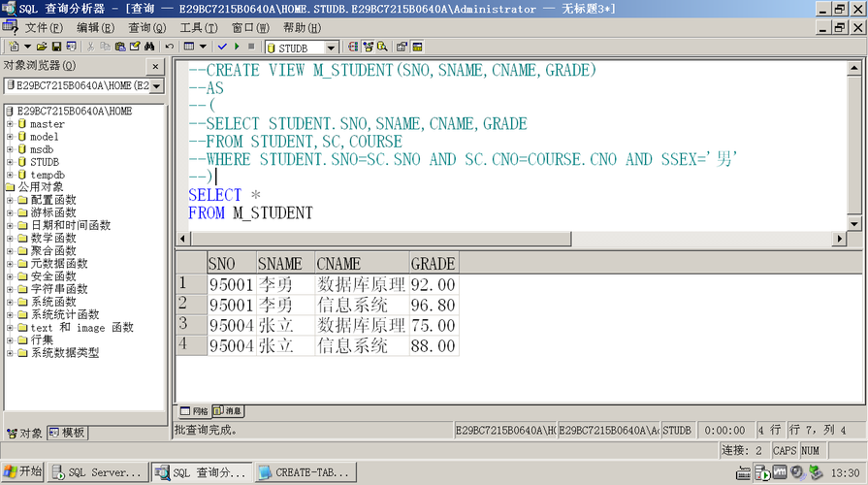The height and width of the screenshot is (485, 868).
Task: Click the SNO column header
Action: pos(232,264)
